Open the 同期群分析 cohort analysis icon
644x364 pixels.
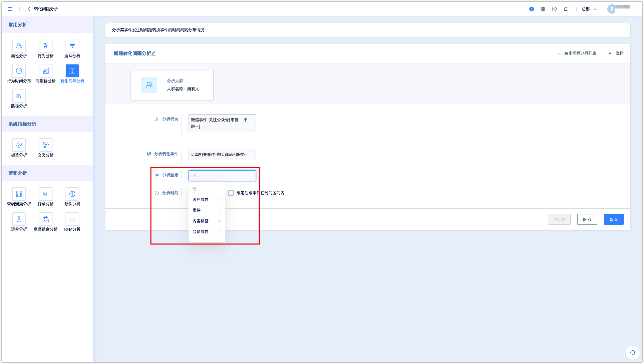point(46,71)
